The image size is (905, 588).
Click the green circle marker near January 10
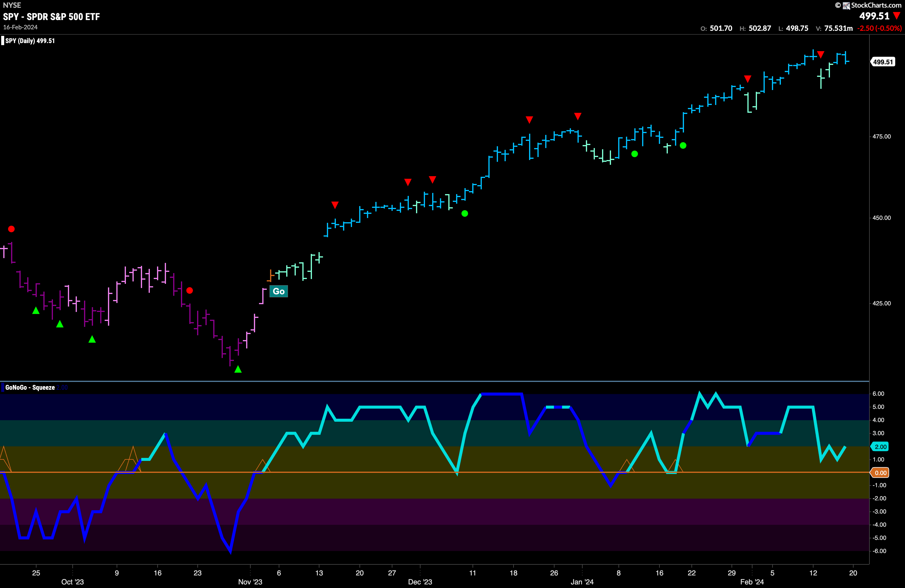pyautogui.click(x=635, y=154)
